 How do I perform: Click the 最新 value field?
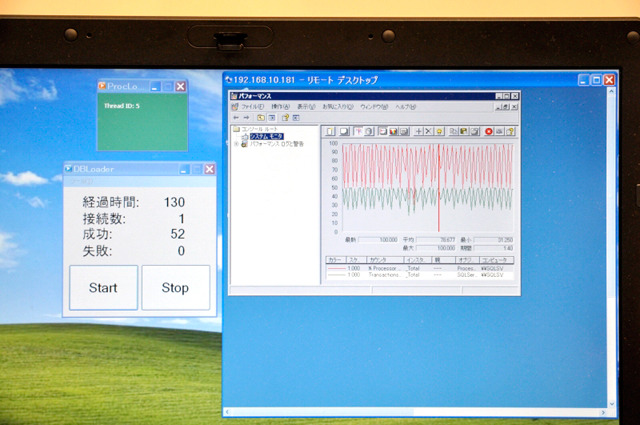378,240
